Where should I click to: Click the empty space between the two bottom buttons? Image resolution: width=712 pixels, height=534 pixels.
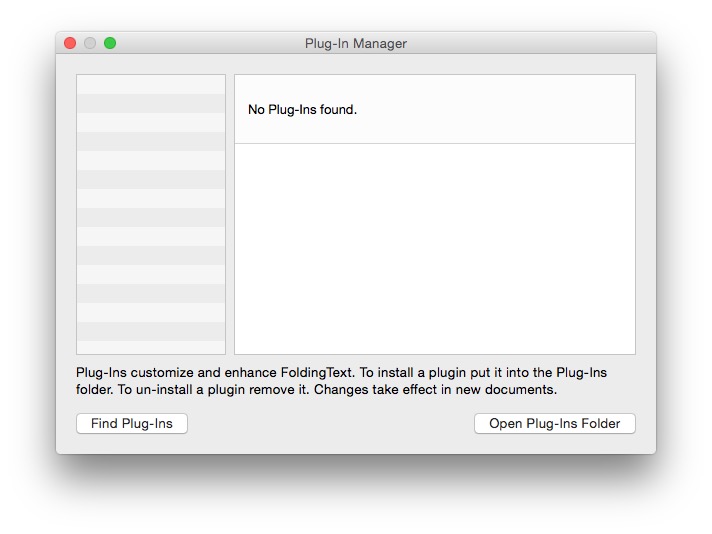click(x=330, y=424)
